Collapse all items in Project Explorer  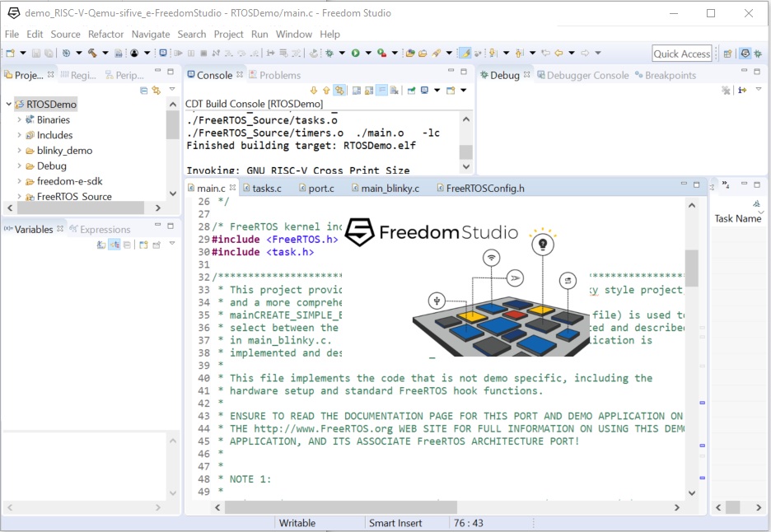coord(143,90)
